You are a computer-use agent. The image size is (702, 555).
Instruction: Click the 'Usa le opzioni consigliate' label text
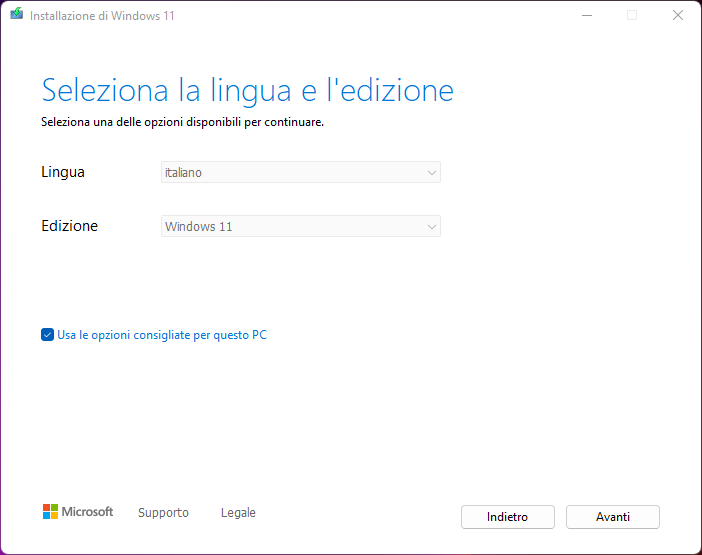pyautogui.click(x=162, y=335)
